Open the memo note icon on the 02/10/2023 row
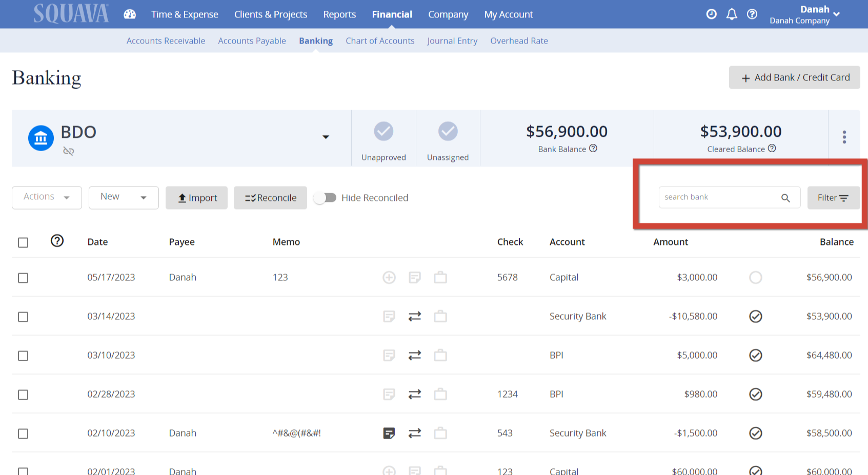 389,433
